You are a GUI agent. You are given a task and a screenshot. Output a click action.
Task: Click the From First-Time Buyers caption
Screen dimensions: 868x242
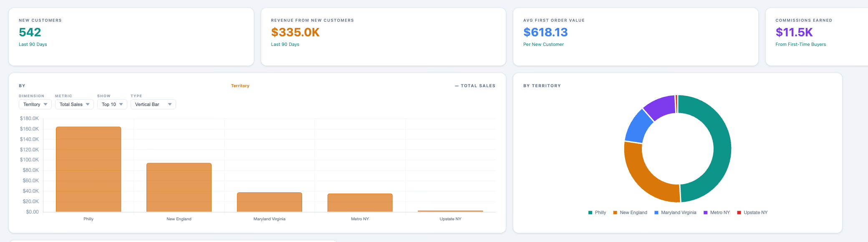(801, 44)
